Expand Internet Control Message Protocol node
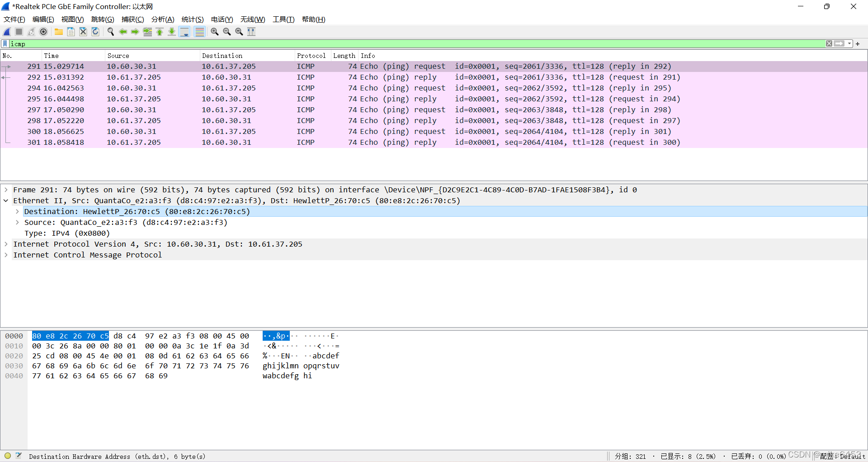 point(6,255)
